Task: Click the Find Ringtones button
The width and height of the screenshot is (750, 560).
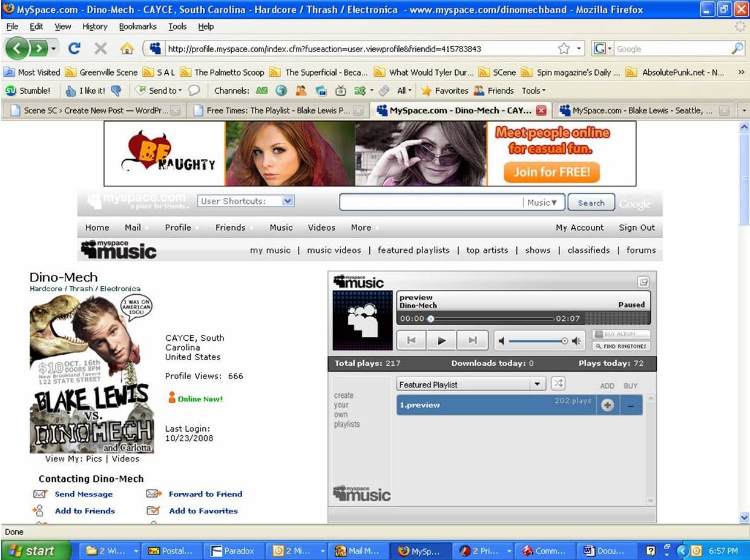Action: (621, 346)
